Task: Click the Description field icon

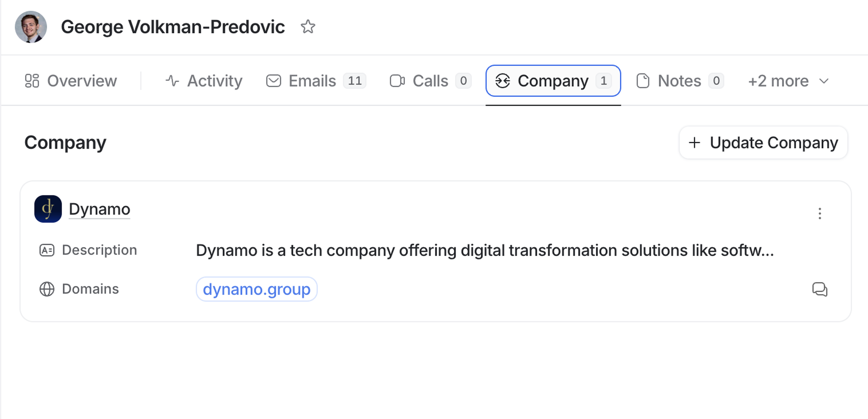Action: click(47, 250)
